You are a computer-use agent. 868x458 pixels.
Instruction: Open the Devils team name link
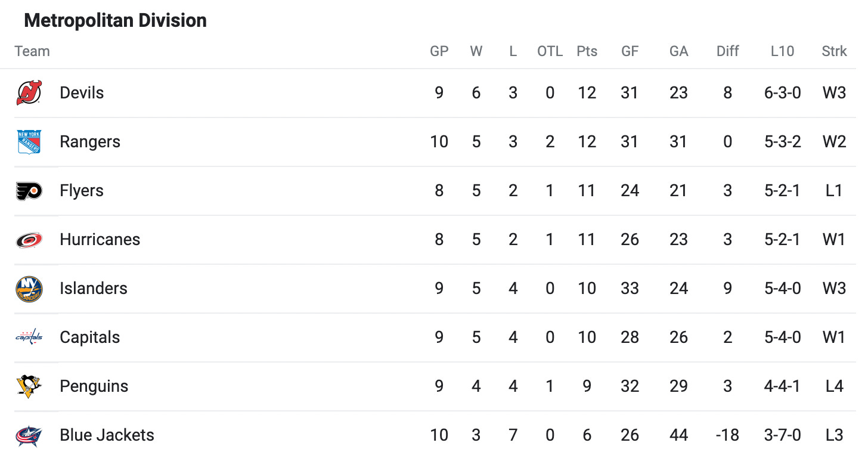coord(82,93)
